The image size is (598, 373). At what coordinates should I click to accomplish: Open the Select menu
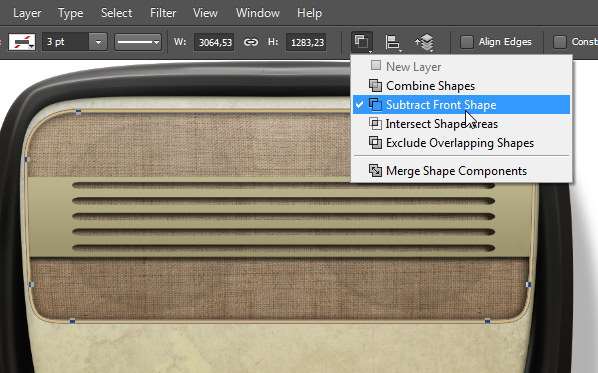coord(116,13)
